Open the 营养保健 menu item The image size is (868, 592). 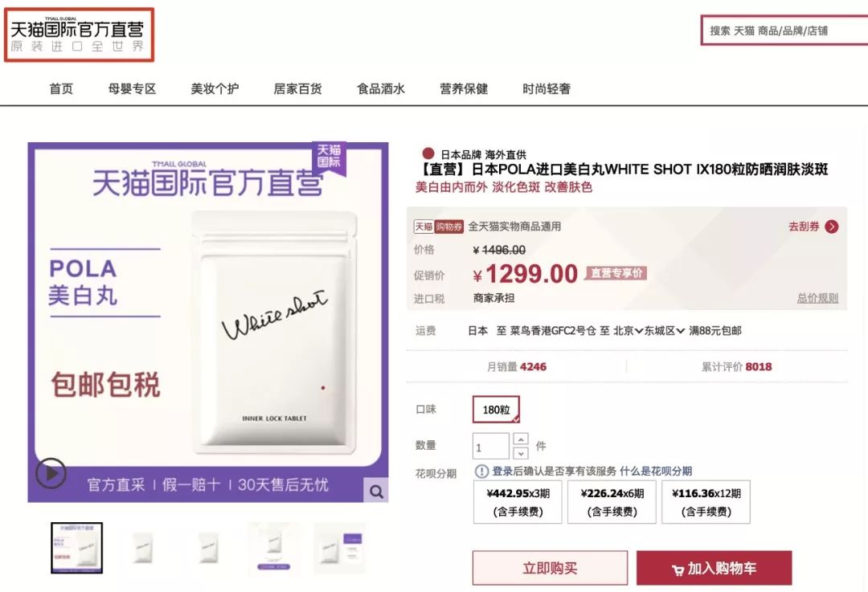[x=464, y=88]
